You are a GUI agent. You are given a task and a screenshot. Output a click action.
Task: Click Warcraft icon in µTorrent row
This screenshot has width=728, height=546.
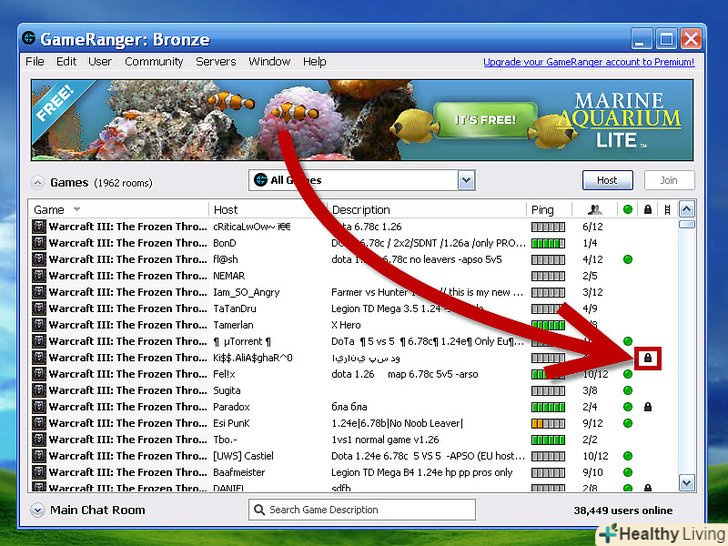tap(39, 341)
